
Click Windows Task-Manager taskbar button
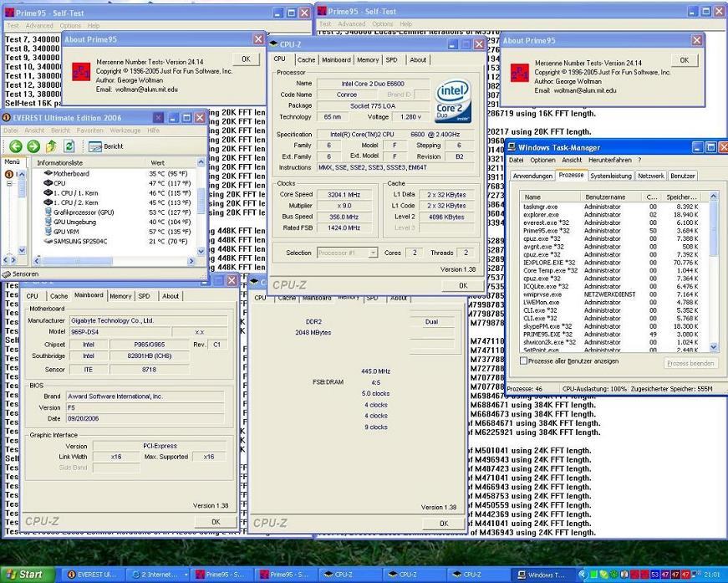(x=542, y=575)
